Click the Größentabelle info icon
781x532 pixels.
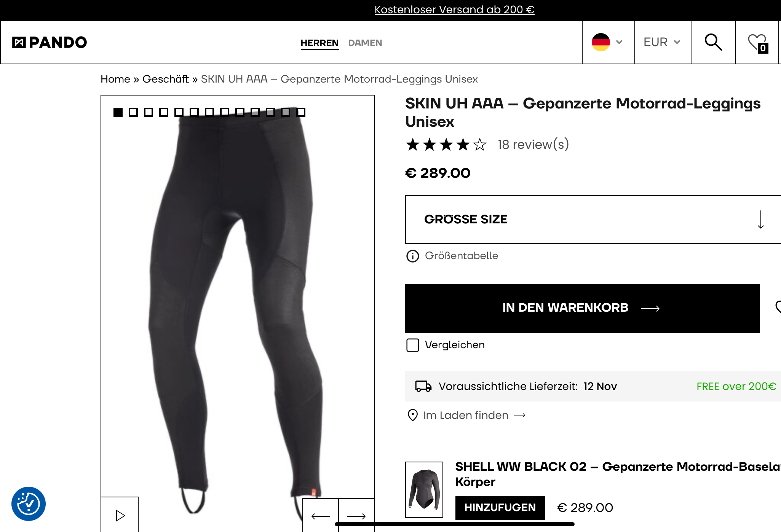pos(412,256)
